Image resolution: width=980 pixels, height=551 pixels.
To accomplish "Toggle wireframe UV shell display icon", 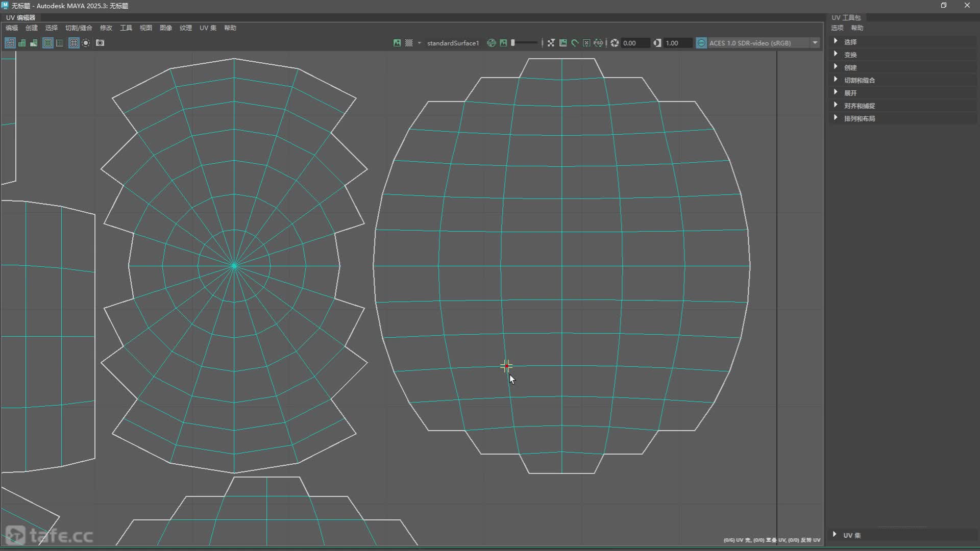I will 10,43.
